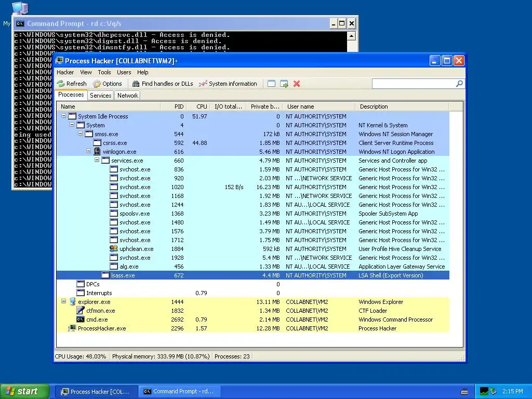Open the Tools menu

coord(104,72)
